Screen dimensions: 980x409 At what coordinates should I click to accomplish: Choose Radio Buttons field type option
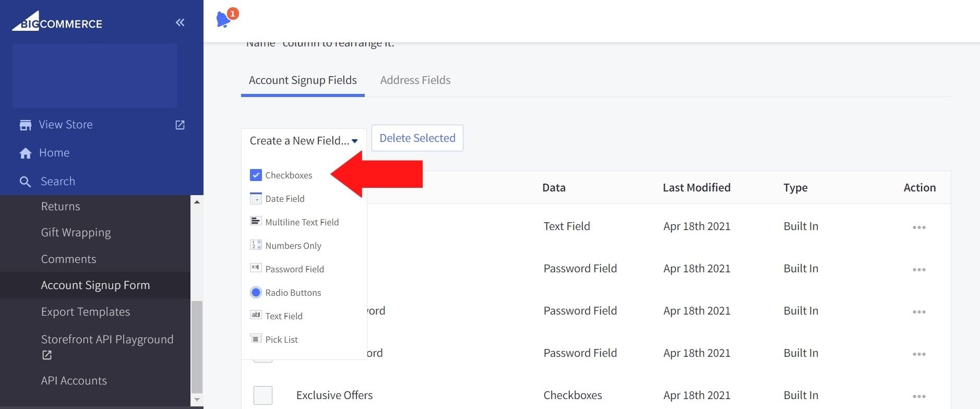293,293
